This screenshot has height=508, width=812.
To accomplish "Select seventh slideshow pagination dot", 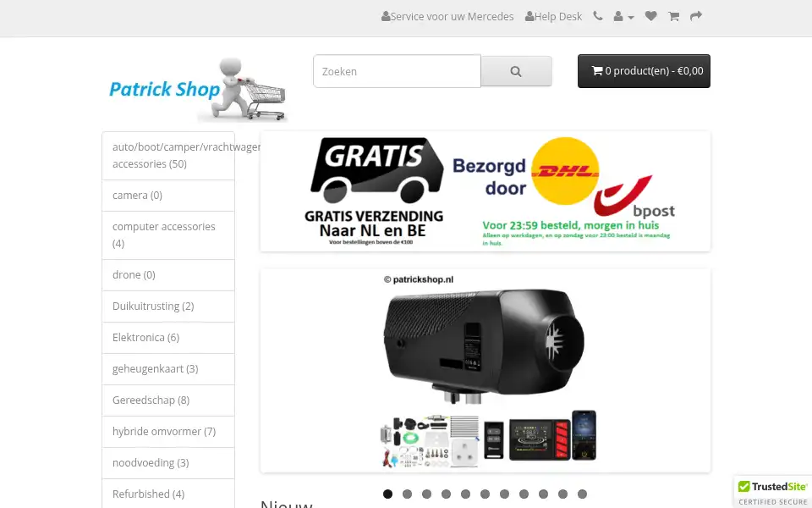I will click(x=504, y=494).
